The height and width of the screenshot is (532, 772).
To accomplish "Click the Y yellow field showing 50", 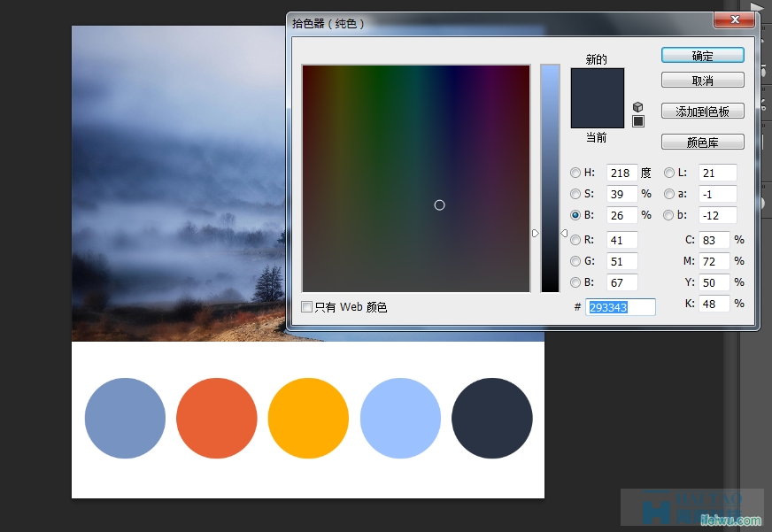I will [714, 282].
